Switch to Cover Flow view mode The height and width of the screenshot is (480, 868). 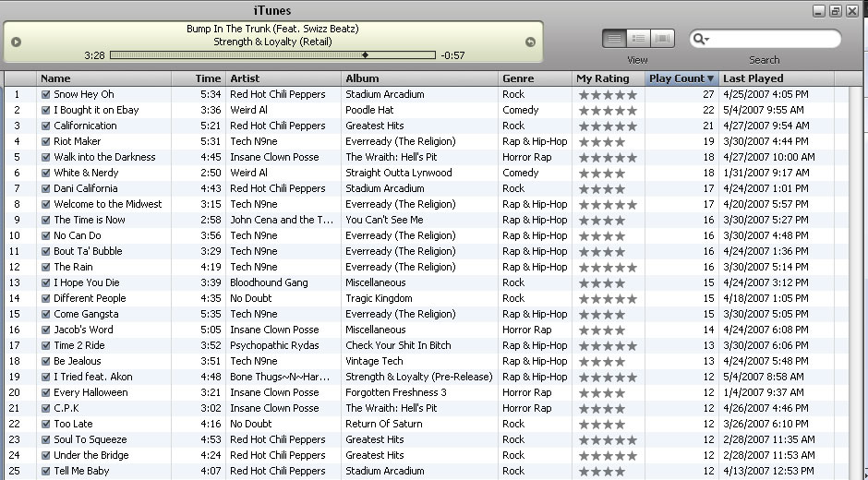coord(662,39)
